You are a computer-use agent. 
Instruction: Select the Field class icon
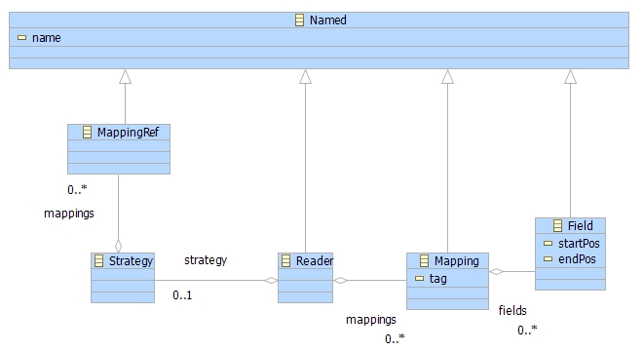click(x=557, y=225)
